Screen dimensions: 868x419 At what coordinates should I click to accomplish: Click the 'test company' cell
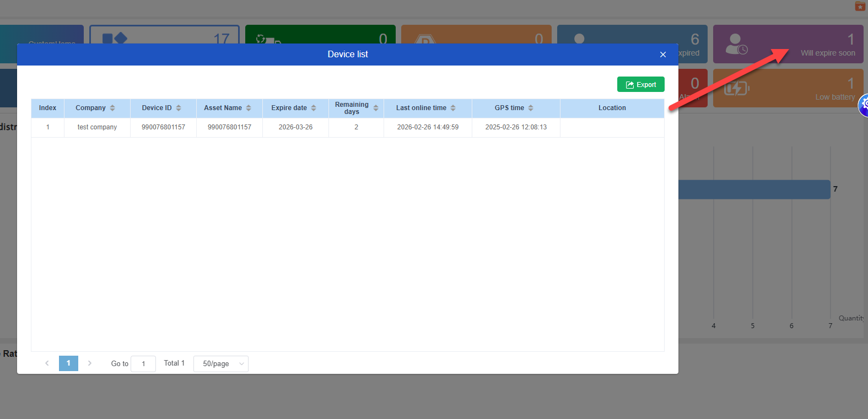pos(97,127)
